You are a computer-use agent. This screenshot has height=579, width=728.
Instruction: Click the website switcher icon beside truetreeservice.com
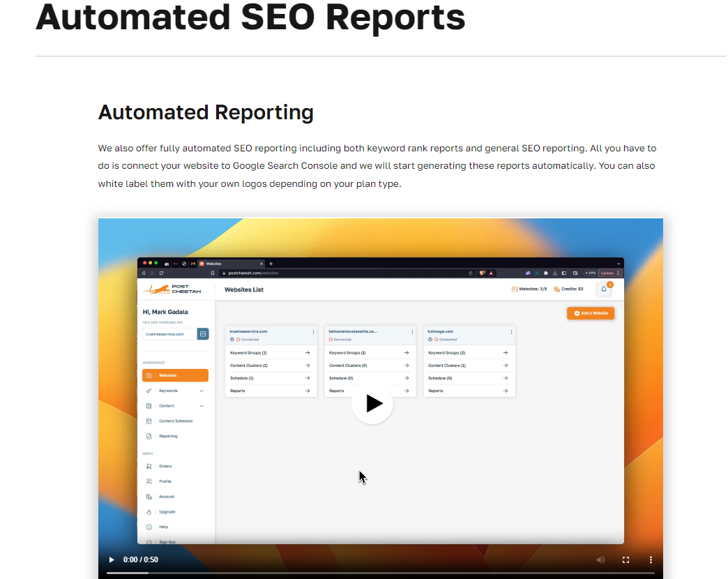click(x=203, y=334)
